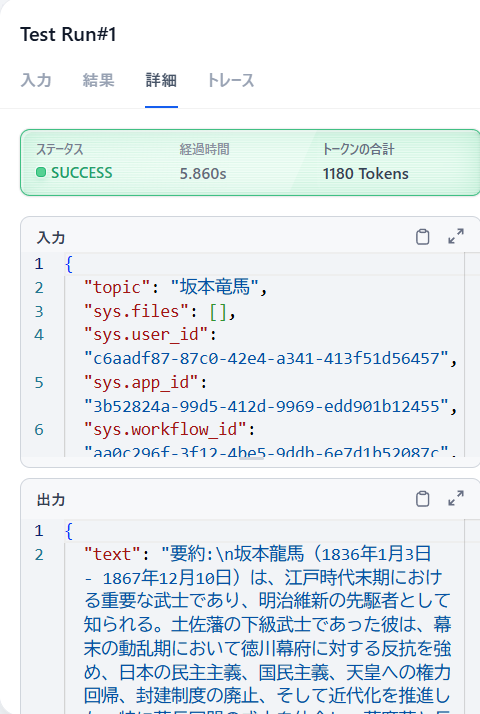This screenshot has height=714, width=480.
Task: Click the "text" key in 出力 JSON
Action: pyautogui.click(x=112, y=554)
